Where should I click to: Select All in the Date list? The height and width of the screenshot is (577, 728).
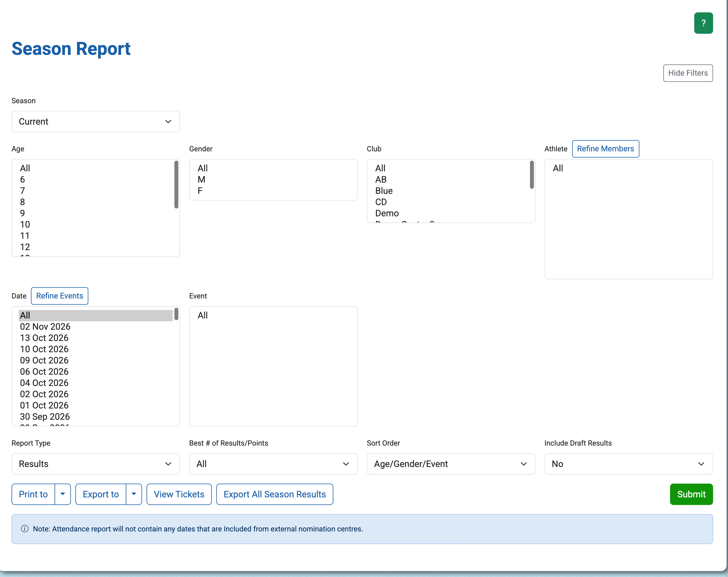(96, 315)
